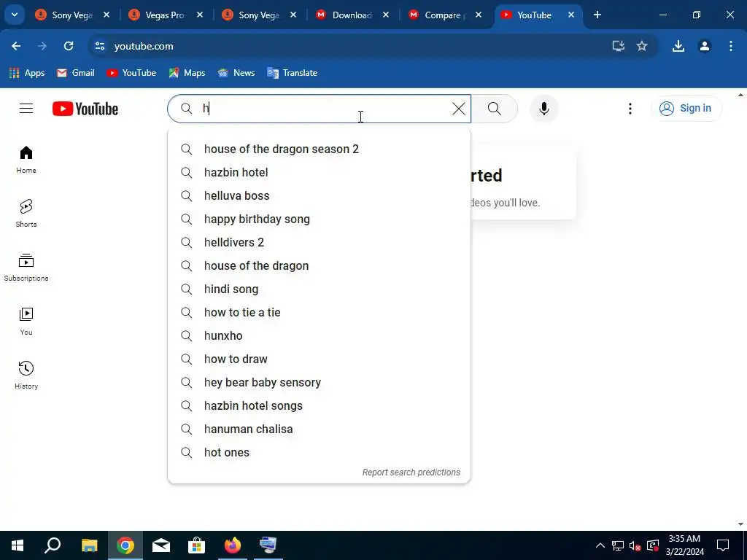Select suggestion hot ones
The width and height of the screenshot is (747, 560).
point(319,452)
